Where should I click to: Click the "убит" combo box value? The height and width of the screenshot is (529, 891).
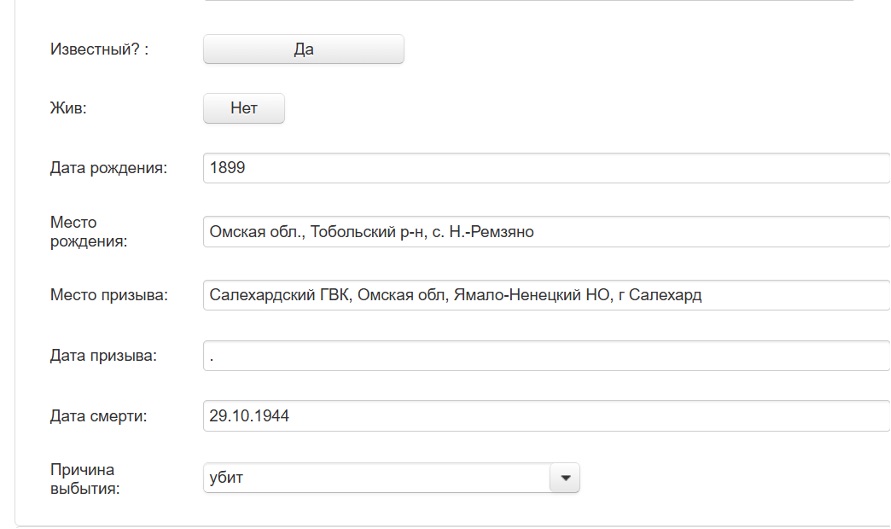pos(375,478)
